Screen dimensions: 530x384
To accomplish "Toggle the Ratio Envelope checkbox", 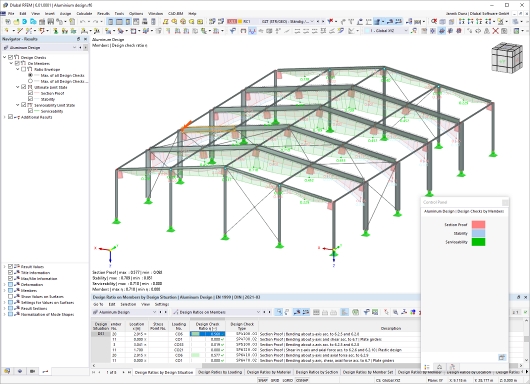I will tap(24, 69).
